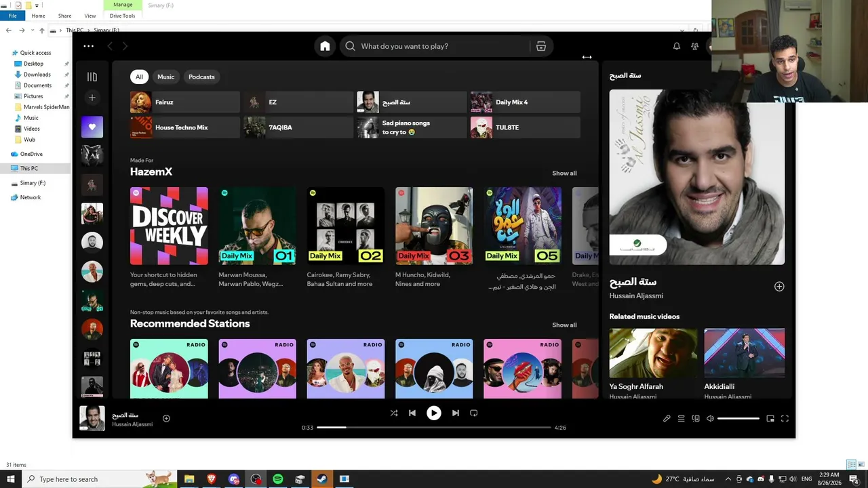This screenshot has width=868, height=488.
Task: Open the 7AQIBA shortcut
Action: [298, 127]
